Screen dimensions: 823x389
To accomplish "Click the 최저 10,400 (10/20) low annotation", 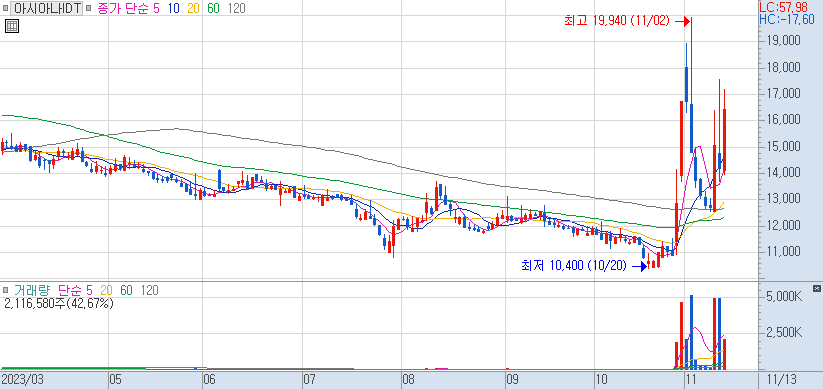I will [x=574, y=266].
